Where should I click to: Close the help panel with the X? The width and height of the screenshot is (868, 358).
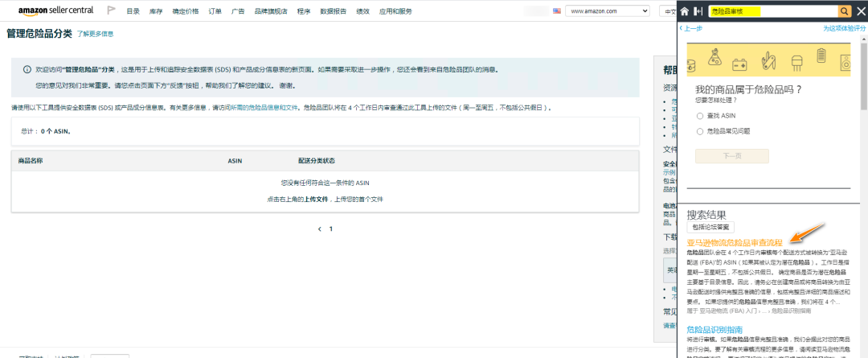[x=860, y=11]
